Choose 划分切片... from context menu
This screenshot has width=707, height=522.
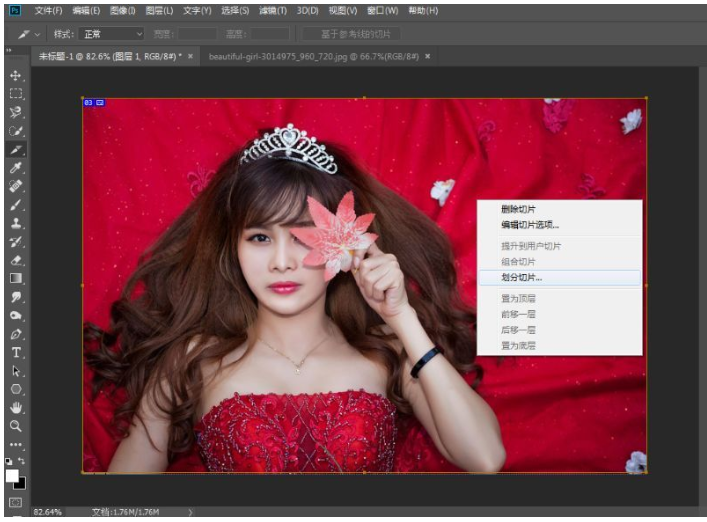(523, 277)
